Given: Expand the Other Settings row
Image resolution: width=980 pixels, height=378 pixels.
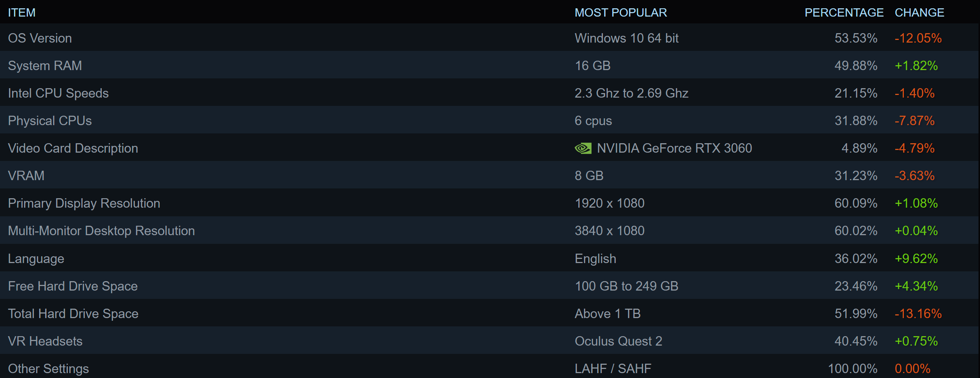Looking at the screenshot, I should click(48, 369).
